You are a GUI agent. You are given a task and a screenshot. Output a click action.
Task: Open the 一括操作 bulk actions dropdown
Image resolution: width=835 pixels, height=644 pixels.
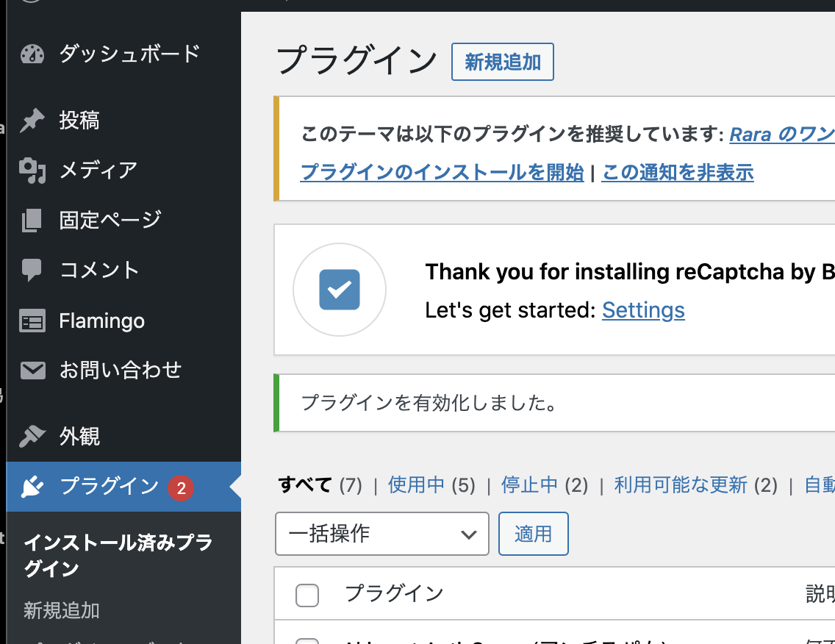(381, 534)
